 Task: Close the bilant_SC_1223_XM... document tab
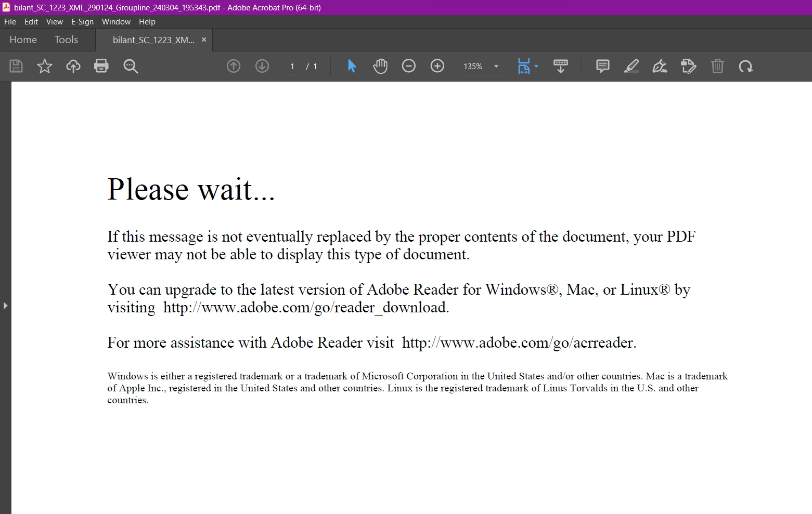204,39
